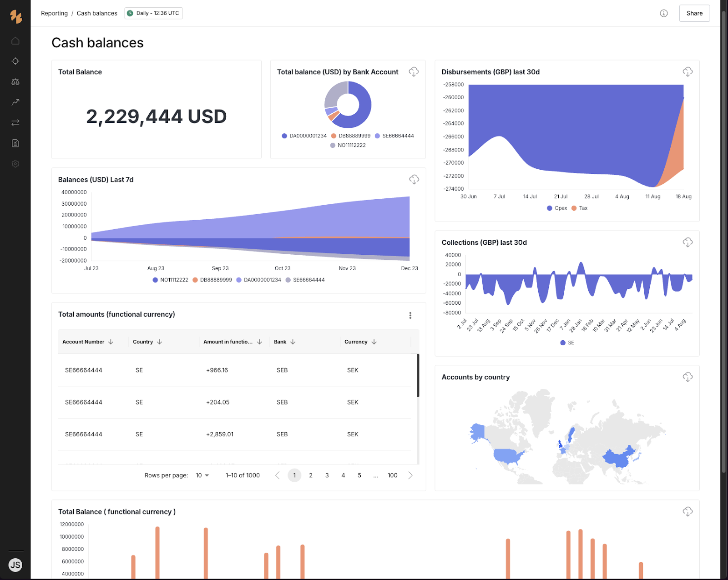Screen dimensions: 728x580
Task: Open the Home sidebar icon
Action: coord(15,41)
